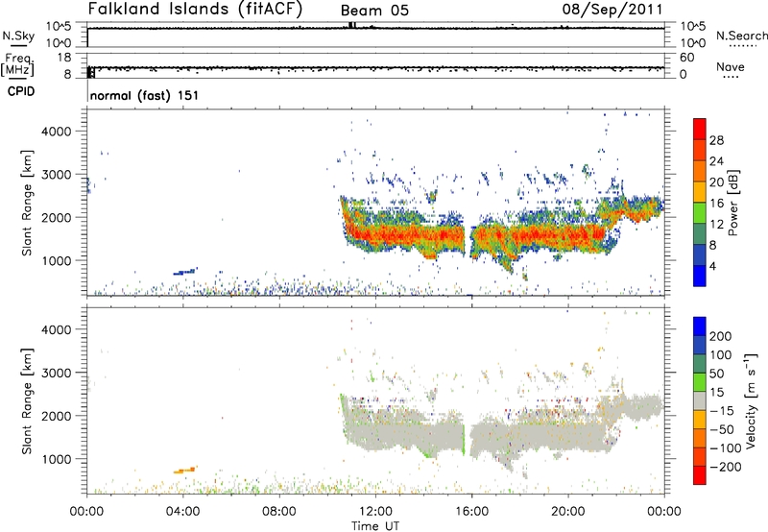This screenshot has height=532, width=768.
Task: Click the orange velocity streak near 04:00
Action: pyautogui.click(x=184, y=471)
